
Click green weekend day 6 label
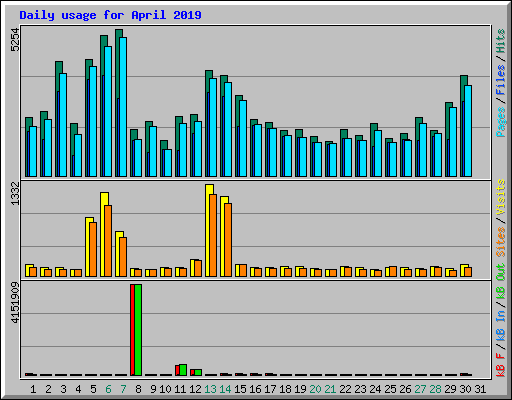click(x=108, y=389)
